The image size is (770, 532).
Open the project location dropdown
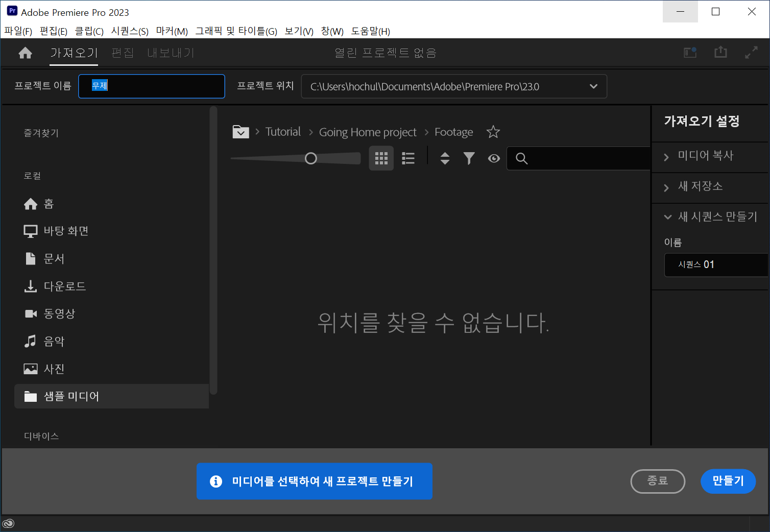pos(454,86)
